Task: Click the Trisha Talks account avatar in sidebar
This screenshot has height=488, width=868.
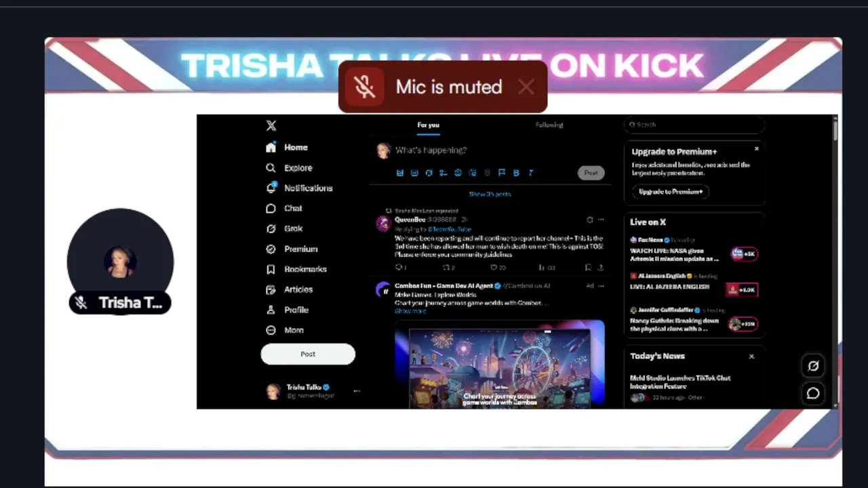Action: (x=273, y=391)
